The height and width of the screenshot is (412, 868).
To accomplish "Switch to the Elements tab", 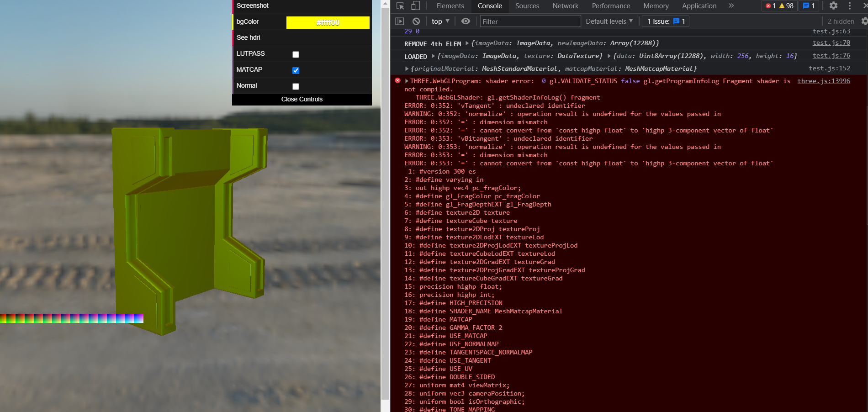I will pyautogui.click(x=450, y=6).
